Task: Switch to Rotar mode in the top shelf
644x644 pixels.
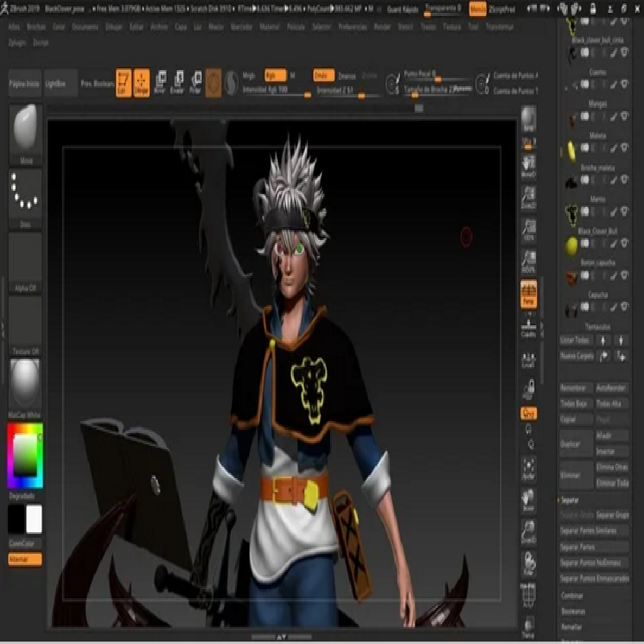Action: (x=195, y=83)
